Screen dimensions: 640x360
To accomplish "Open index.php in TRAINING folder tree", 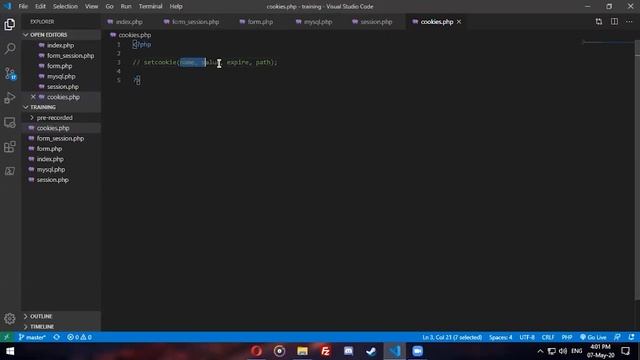I will pos(61,159).
